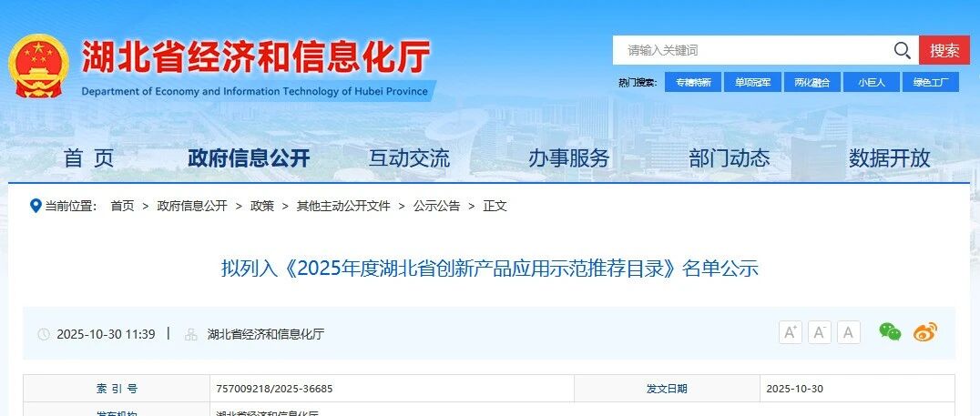Select the 单项冠军 hot search tag
This screenshot has height=416, width=980.
(x=752, y=83)
